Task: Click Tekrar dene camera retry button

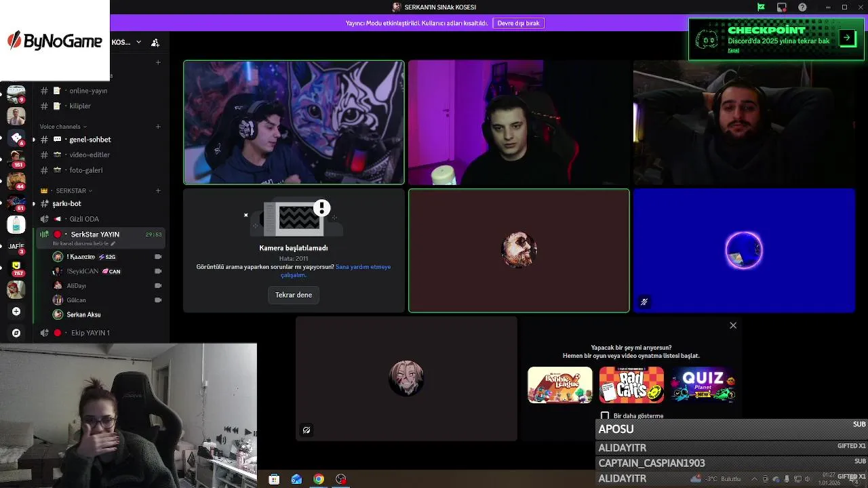Action: click(x=294, y=295)
